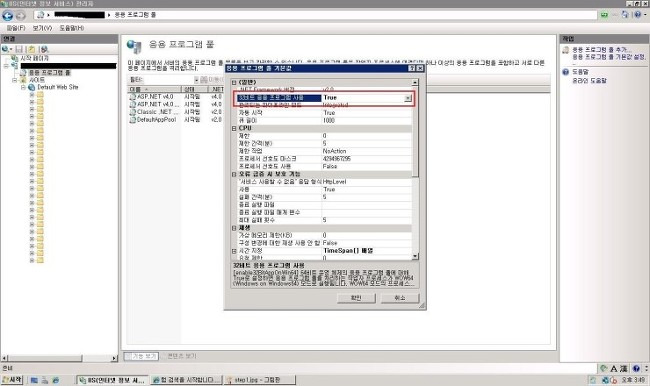Click the 도움말 link in actions pane
Image resolution: width=650 pixels, height=386 pixels.
coord(580,72)
